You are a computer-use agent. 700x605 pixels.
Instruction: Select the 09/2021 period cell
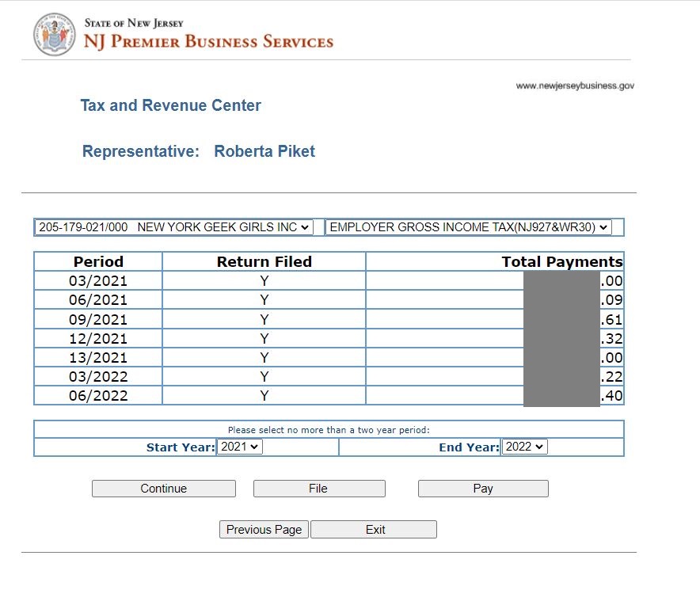coord(98,319)
